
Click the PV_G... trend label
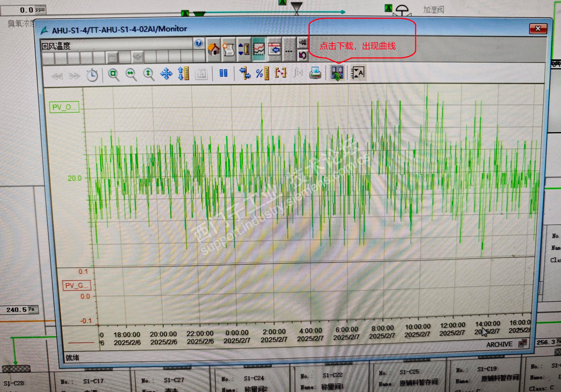[x=77, y=286]
